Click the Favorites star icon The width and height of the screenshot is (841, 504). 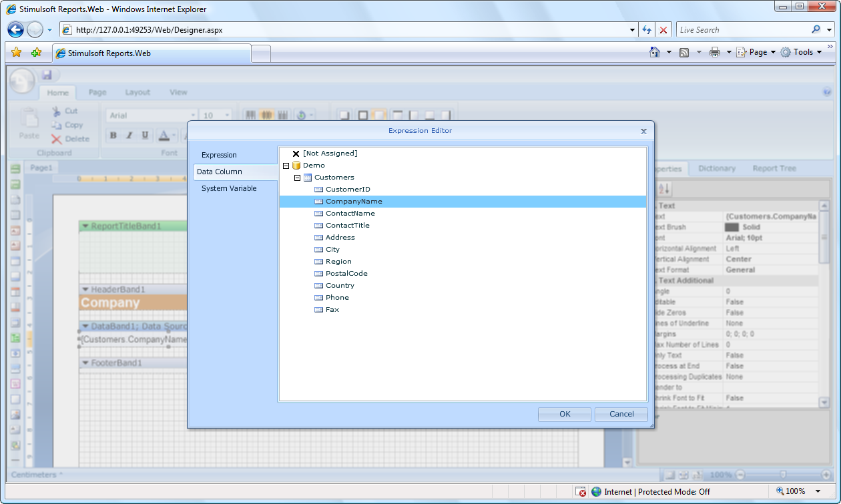[17, 53]
